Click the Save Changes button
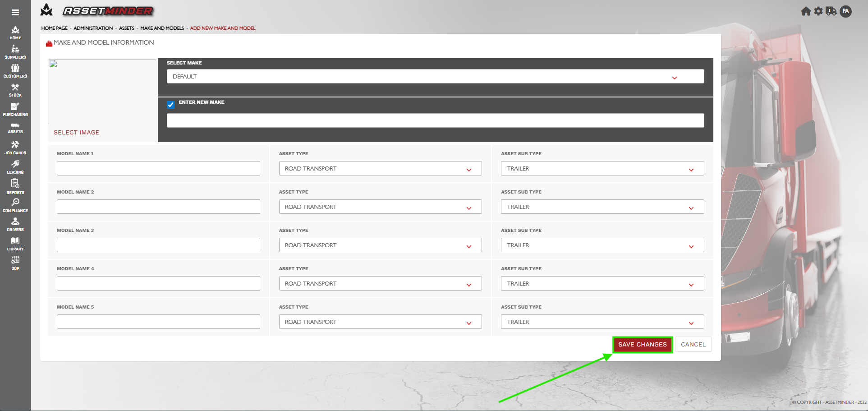 [642, 345]
